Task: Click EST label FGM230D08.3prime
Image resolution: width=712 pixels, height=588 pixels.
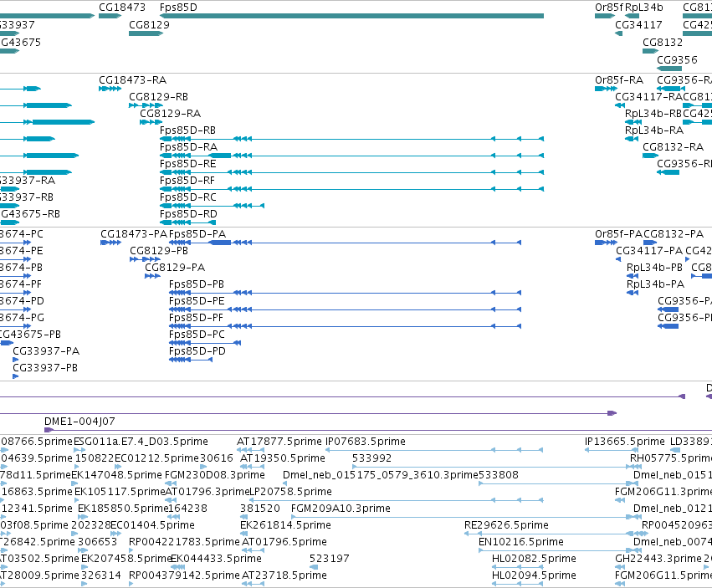Action: click(215, 475)
